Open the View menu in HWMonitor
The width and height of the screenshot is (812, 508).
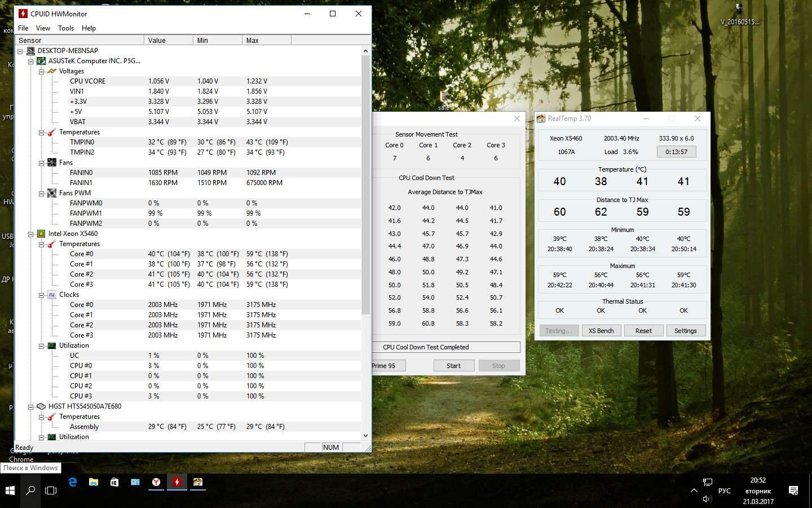(x=43, y=28)
